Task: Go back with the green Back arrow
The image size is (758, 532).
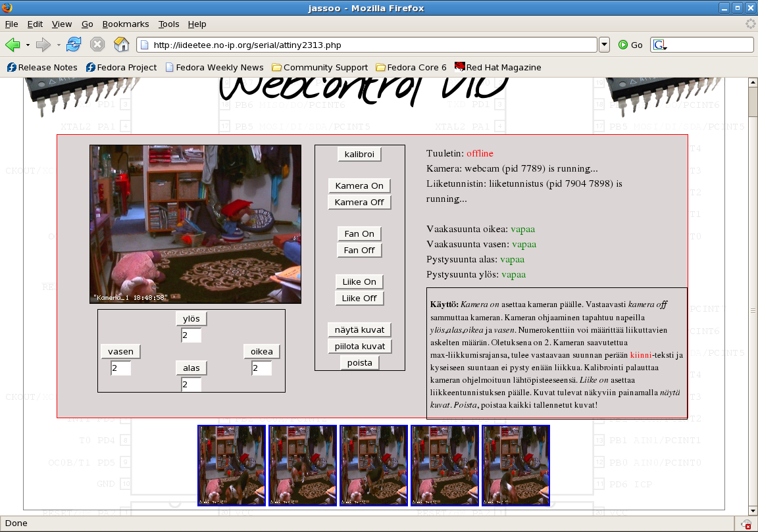Action: tap(13, 45)
